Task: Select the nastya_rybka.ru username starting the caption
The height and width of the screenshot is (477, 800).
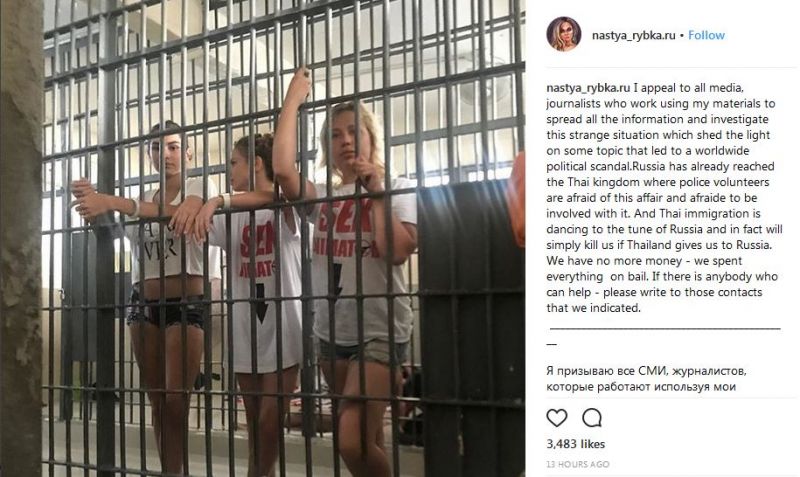Action: click(588, 88)
